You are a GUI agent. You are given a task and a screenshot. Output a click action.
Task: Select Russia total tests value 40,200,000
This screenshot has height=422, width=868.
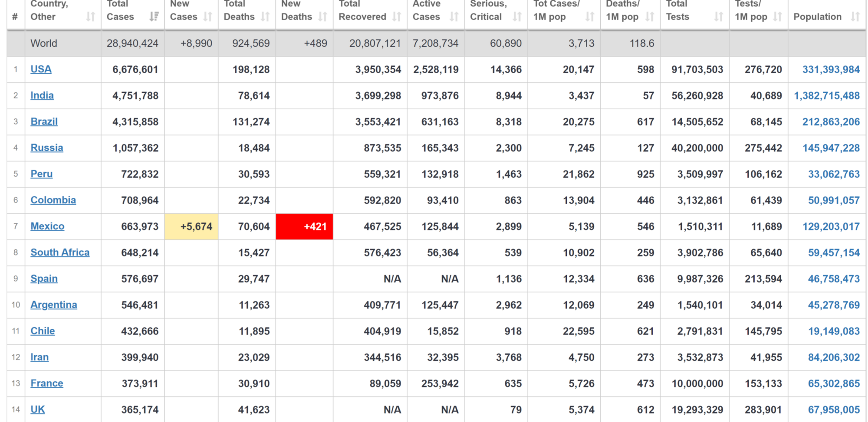point(697,148)
